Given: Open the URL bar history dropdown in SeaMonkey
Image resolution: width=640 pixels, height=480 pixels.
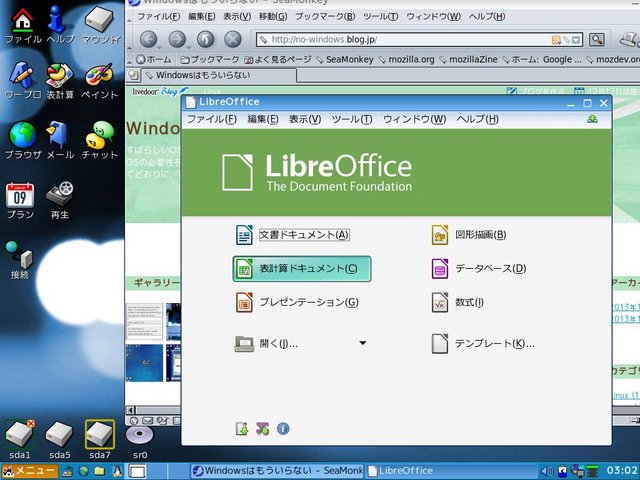Looking at the screenshot, I should tap(576, 40).
